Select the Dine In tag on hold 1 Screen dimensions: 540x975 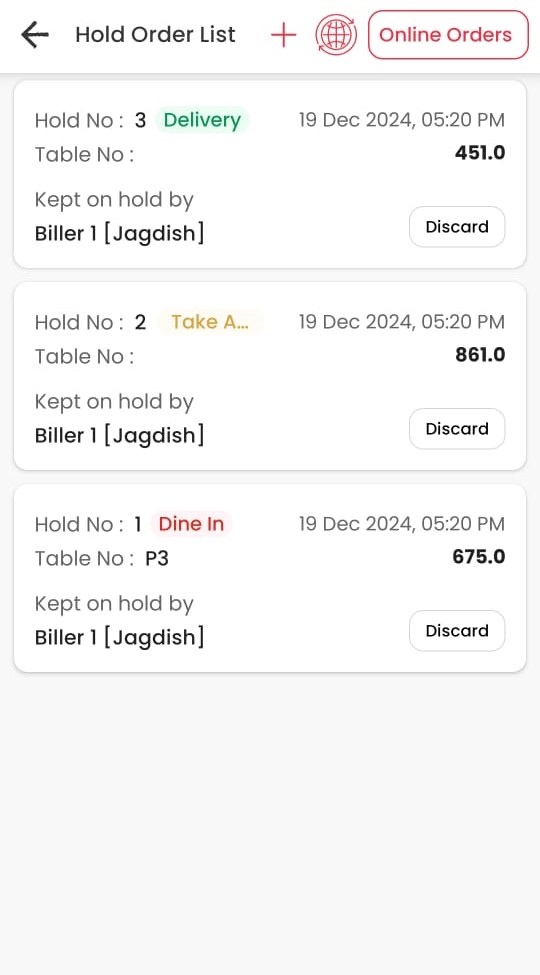click(191, 524)
